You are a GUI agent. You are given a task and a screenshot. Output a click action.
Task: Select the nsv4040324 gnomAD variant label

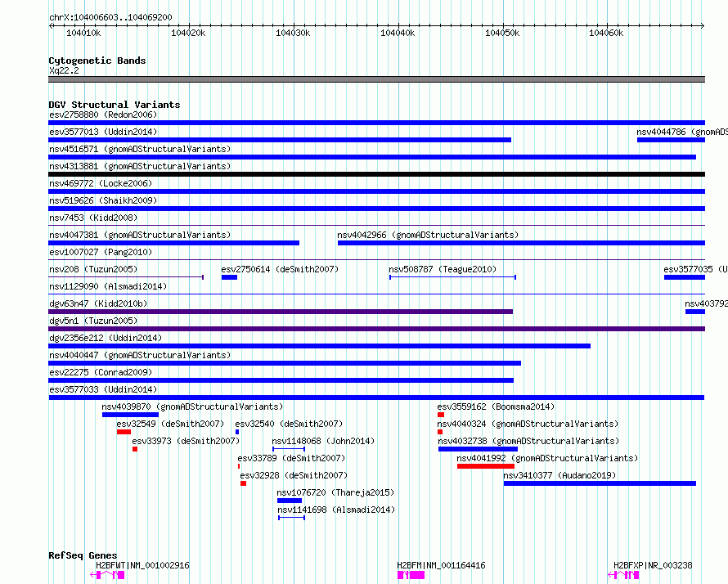[528, 424]
